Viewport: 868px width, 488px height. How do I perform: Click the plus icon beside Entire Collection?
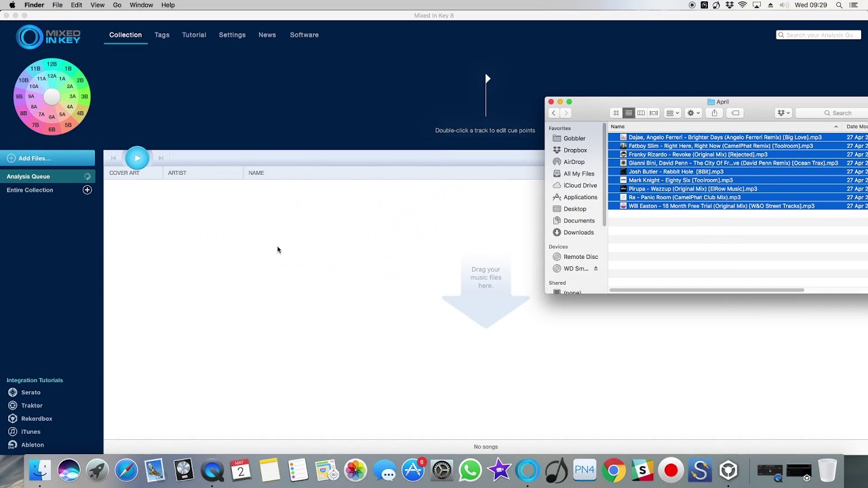(87, 190)
